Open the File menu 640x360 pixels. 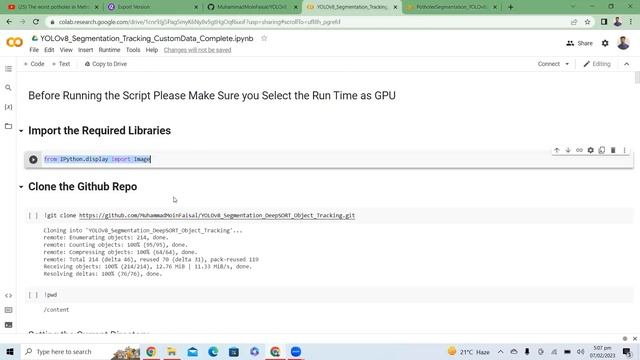point(34,50)
